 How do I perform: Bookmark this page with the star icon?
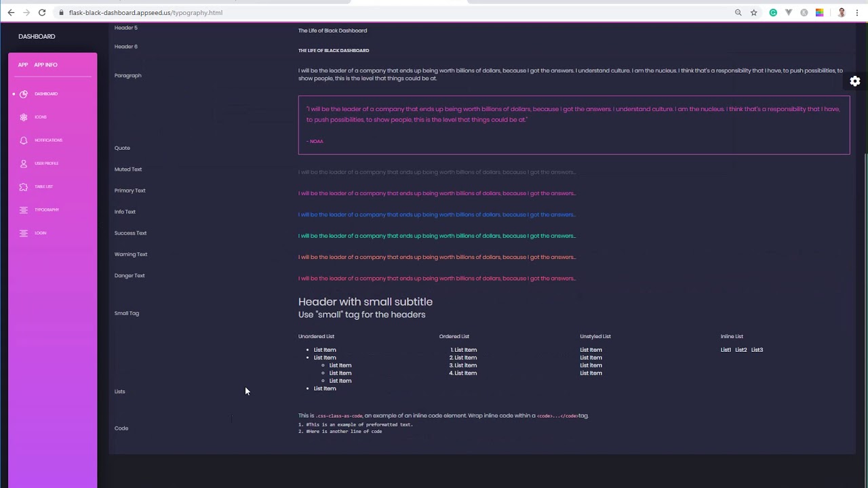[x=753, y=12]
